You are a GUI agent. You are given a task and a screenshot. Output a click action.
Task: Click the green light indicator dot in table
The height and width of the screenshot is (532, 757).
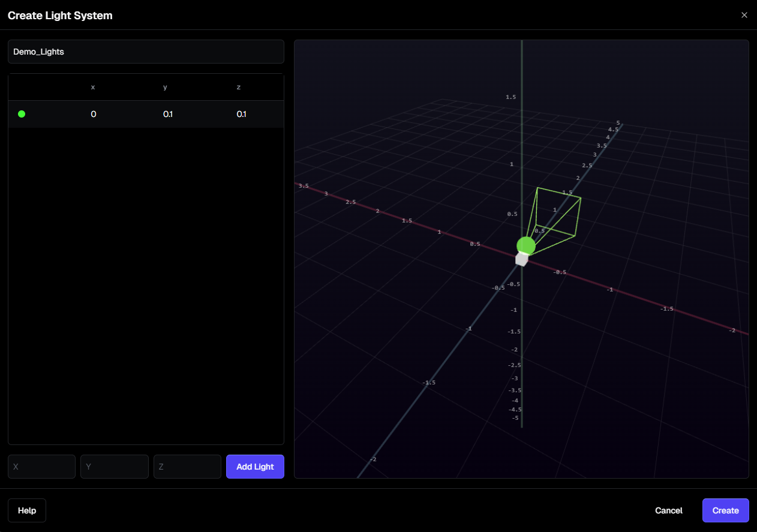point(22,114)
